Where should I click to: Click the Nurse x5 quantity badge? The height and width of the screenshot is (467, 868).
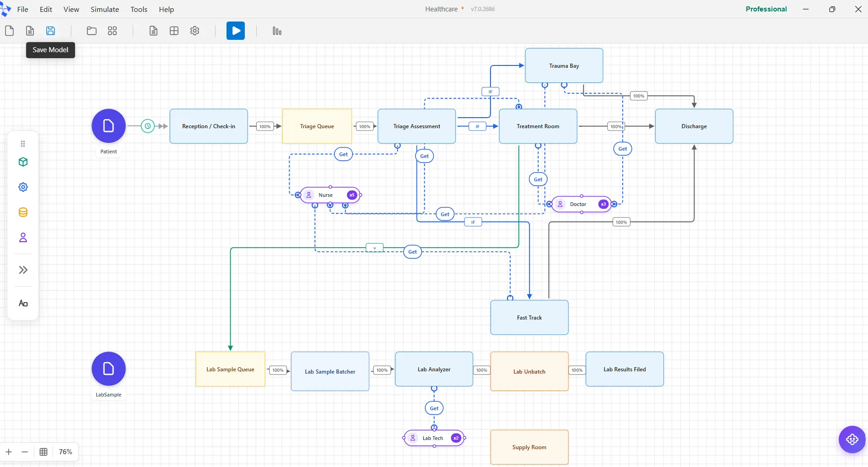click(352, 195)
